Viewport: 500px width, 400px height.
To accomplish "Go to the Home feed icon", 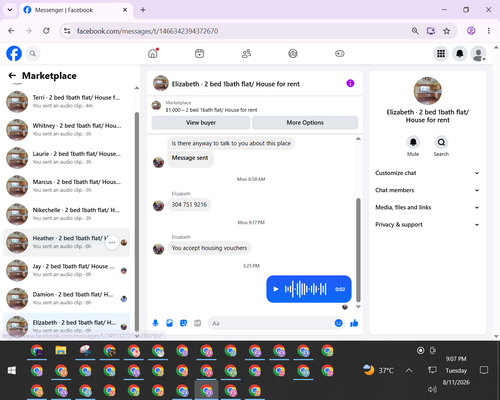I will point(153,53).
